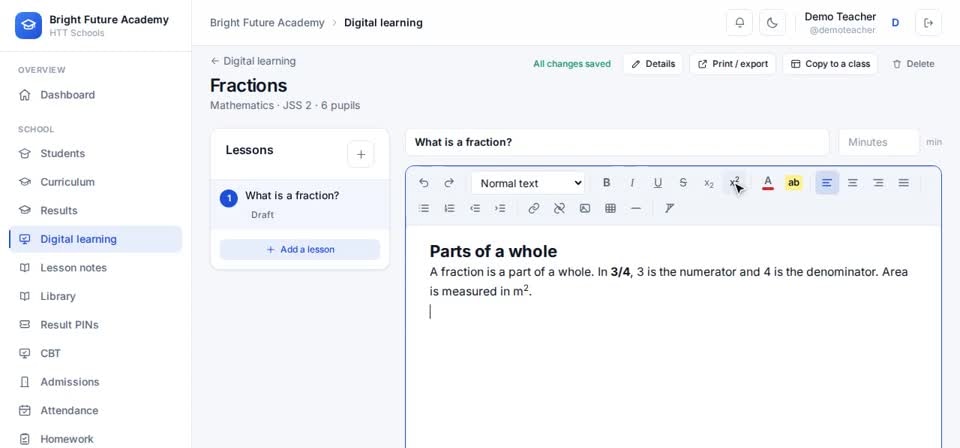
Task: Clear text formatting
Action: pos(669,209)
